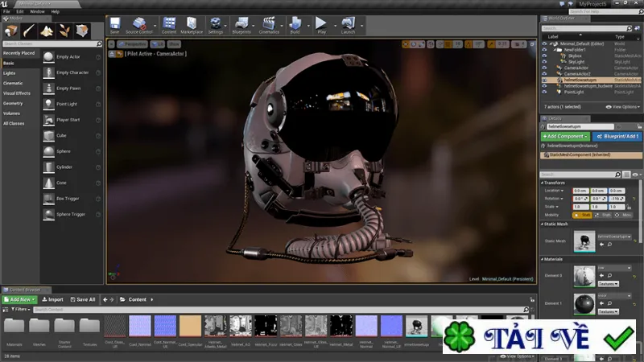Open the Cinematics toolbar icon

tap(269, 25)
